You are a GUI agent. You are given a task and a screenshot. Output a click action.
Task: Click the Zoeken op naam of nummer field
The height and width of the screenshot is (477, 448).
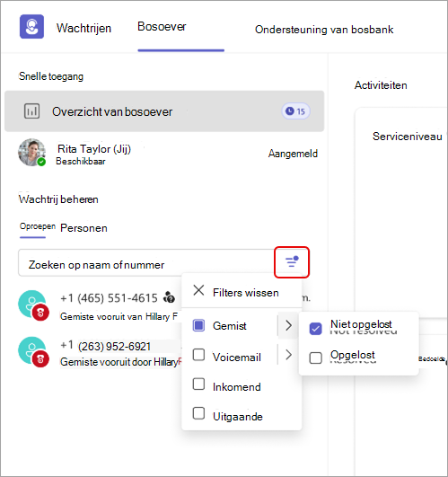(146, 263)
